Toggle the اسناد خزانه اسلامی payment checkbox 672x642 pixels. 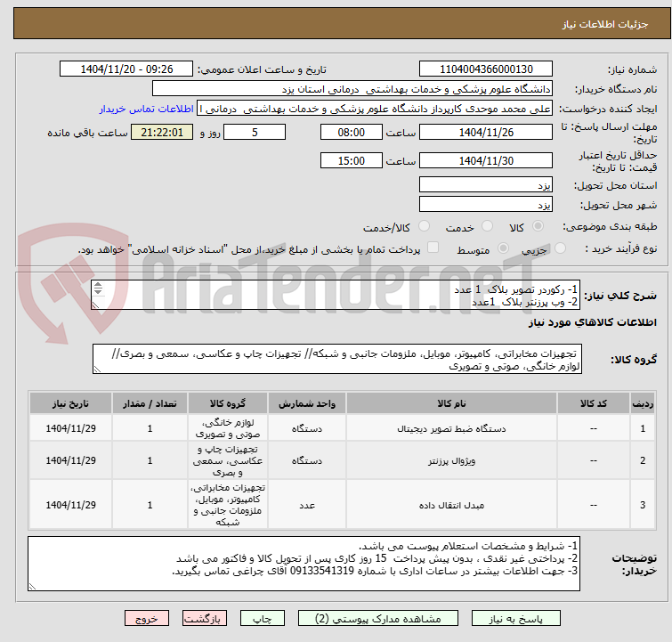click(433, 248)
